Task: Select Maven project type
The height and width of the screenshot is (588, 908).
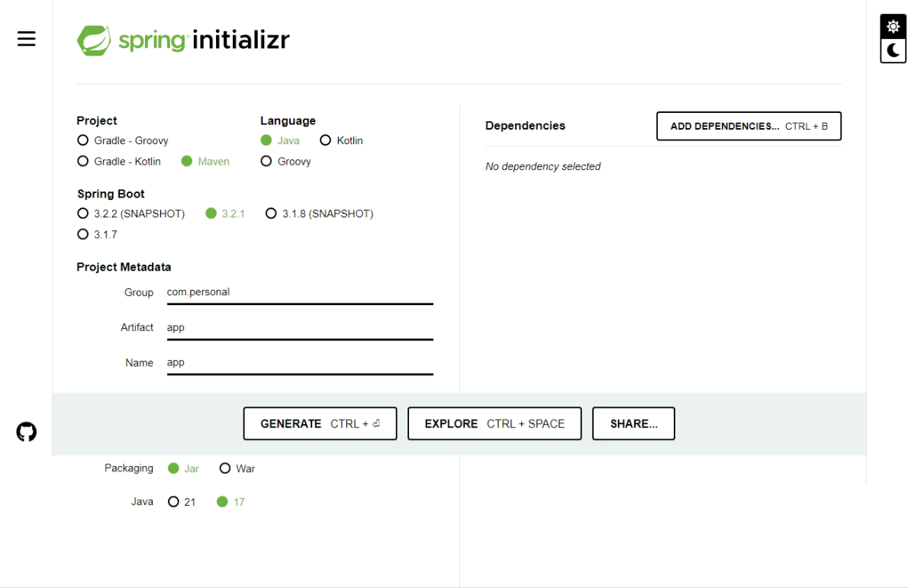Action: click(205, 162)
